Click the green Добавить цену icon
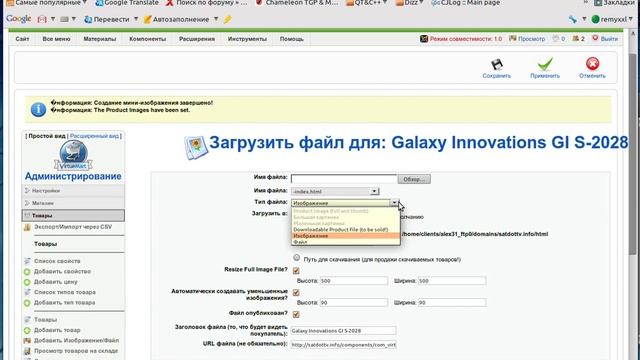 27,282
